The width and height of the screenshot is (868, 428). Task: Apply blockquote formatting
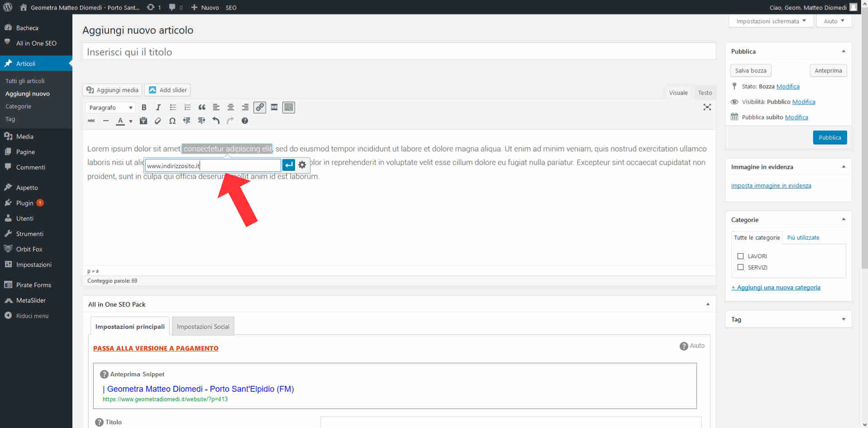[202, 107]
